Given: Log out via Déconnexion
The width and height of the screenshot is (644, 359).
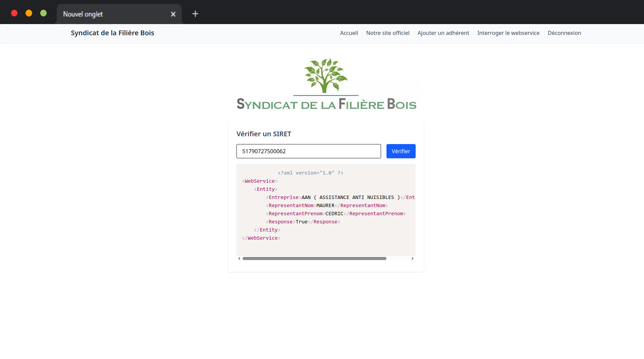Looking at the screenshot, I should click(564, 33).
